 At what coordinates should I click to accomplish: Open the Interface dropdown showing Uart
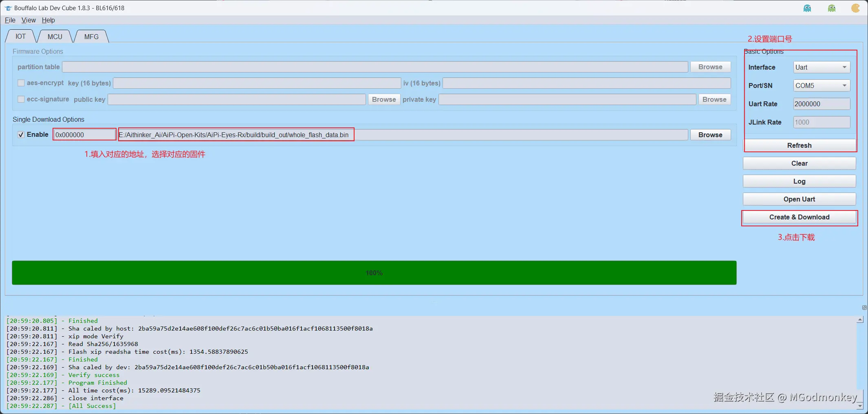(x=822, y=67)
